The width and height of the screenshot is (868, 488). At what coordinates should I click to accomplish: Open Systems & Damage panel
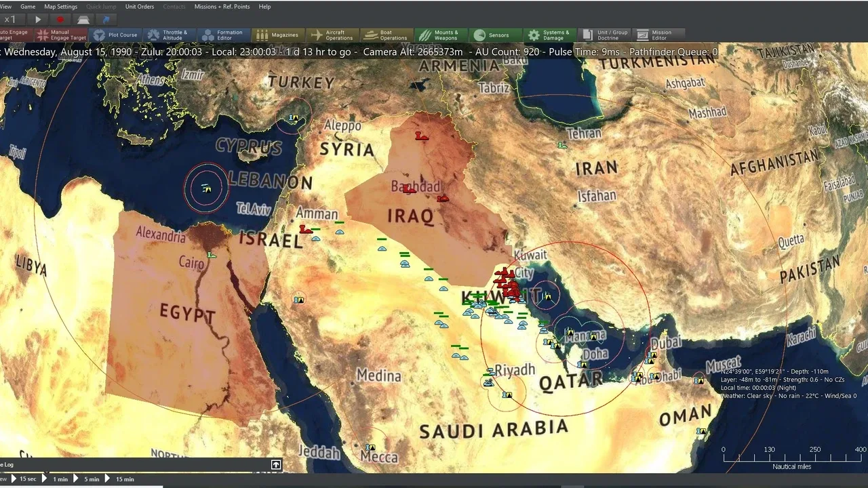(x=549, y=35)
